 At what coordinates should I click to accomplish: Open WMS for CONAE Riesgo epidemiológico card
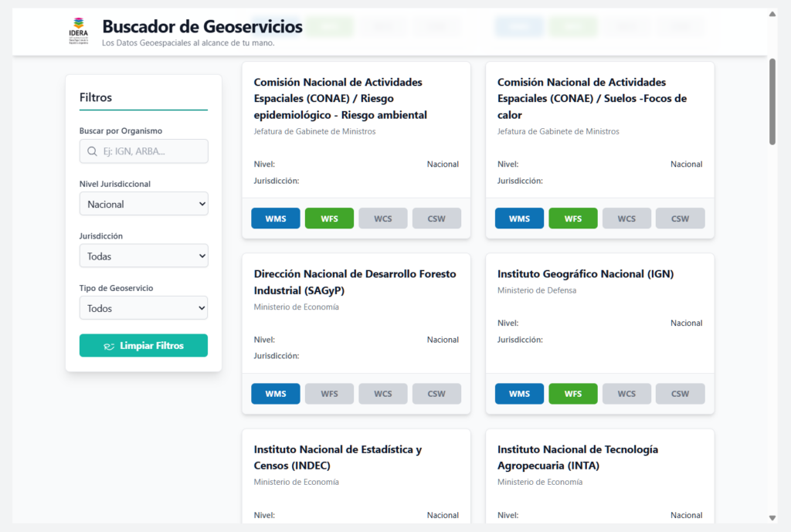(275, 219)
